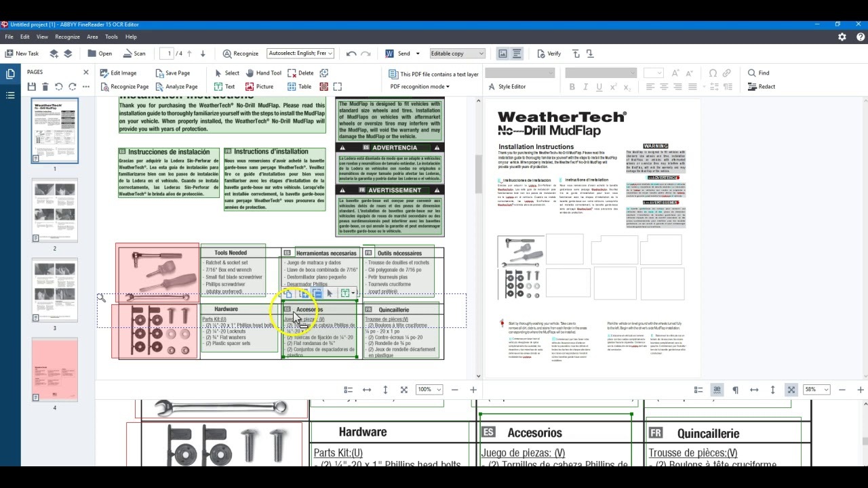Open the Style Editor

click(x=507, y=87)
